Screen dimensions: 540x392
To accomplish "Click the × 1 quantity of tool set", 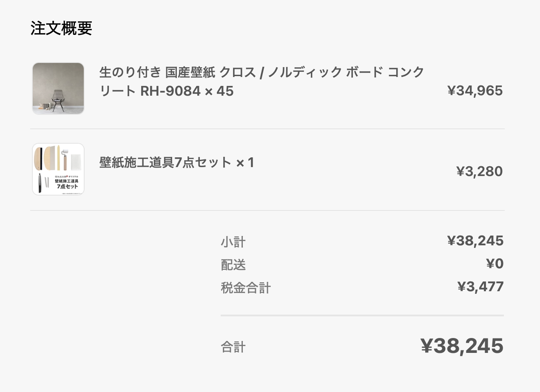I will click(x=245, y=162).
